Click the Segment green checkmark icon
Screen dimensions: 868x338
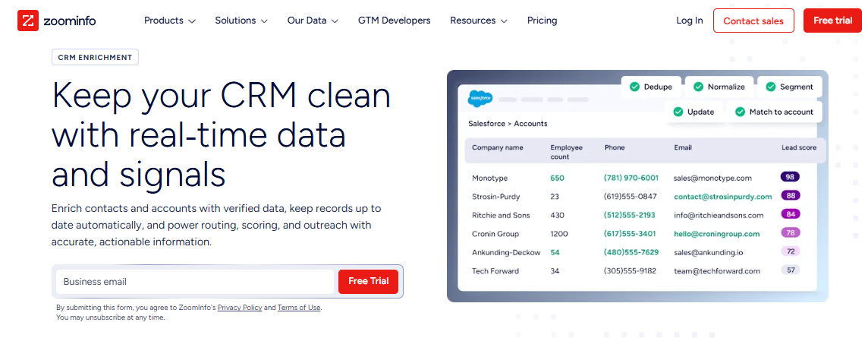pyautogui.click(x=770, y=87)
